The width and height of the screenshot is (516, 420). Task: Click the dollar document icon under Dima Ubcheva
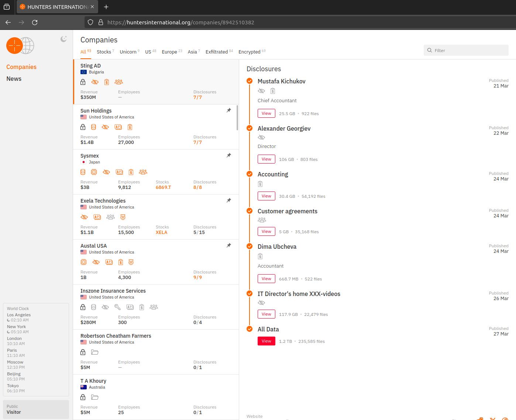tap(260, 256)
